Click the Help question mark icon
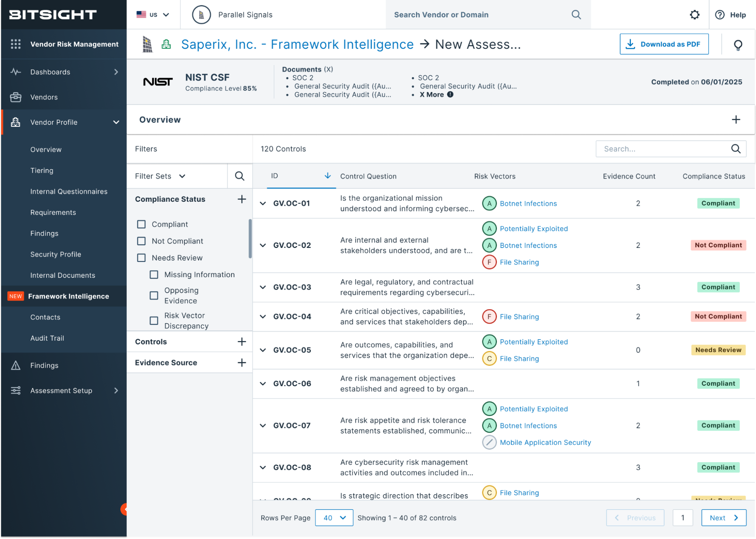 (x=720, y=15)
